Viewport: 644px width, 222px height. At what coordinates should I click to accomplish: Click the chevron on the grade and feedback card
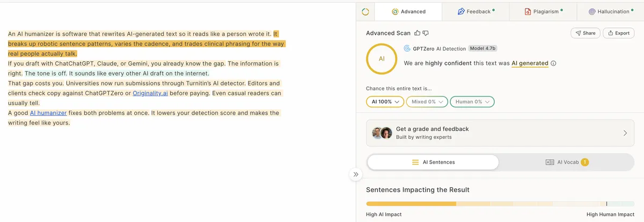(625, 133)
